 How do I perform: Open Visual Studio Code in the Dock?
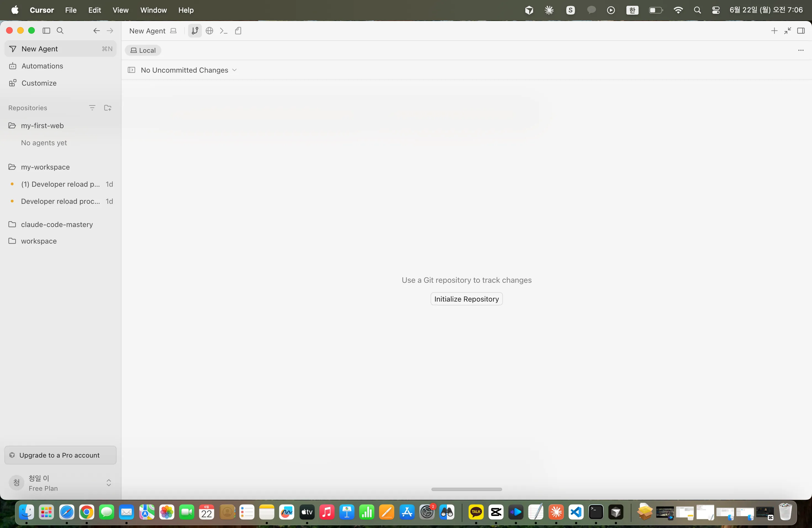pos(576,512)
